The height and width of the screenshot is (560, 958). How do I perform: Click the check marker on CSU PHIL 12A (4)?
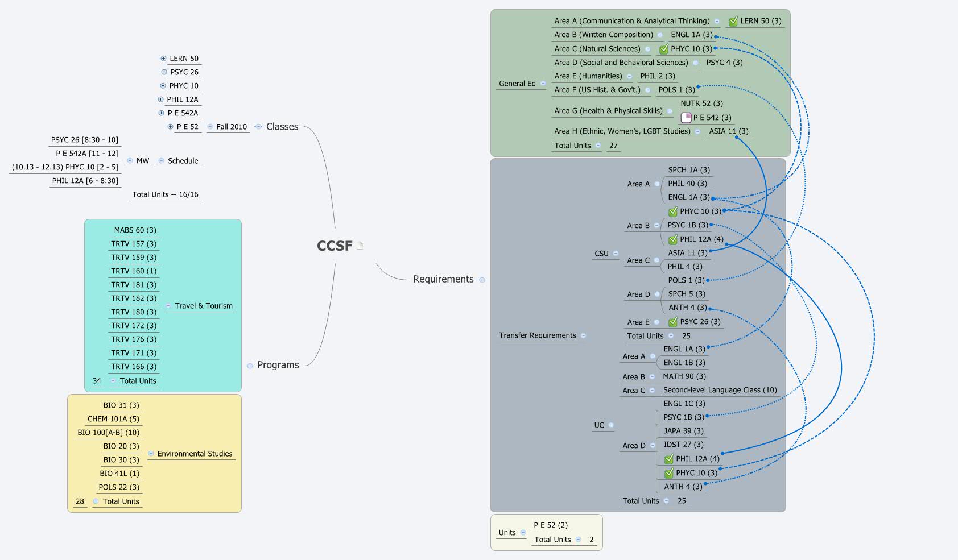tap(672, 239)
